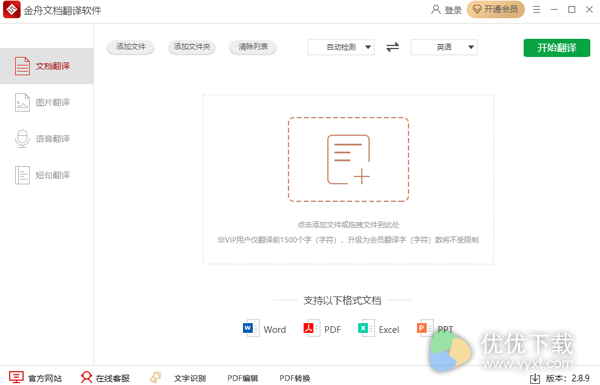Screen dimensions: 600x385
Task: Open the 官方网站 link
Action: coord(45,378)
